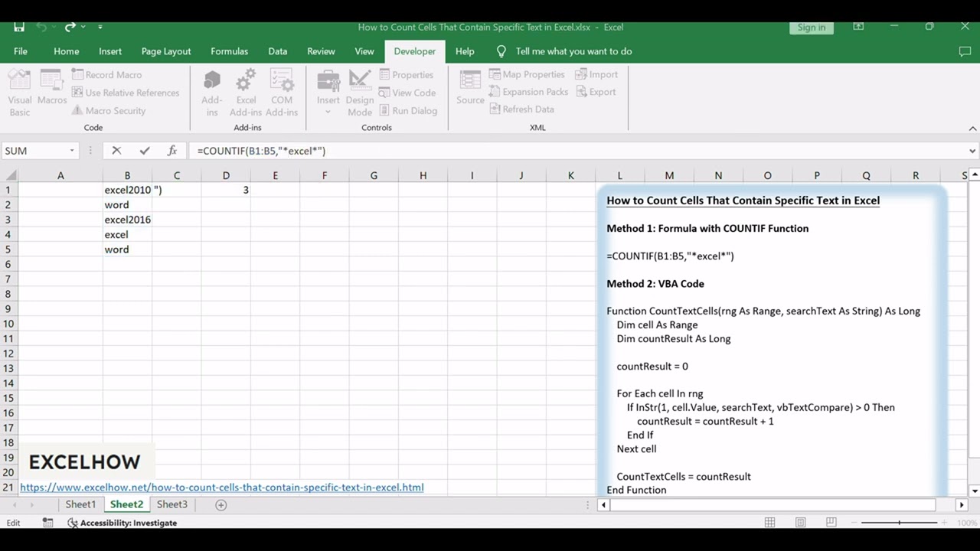Adjust the zoom slider

(899, 523)
